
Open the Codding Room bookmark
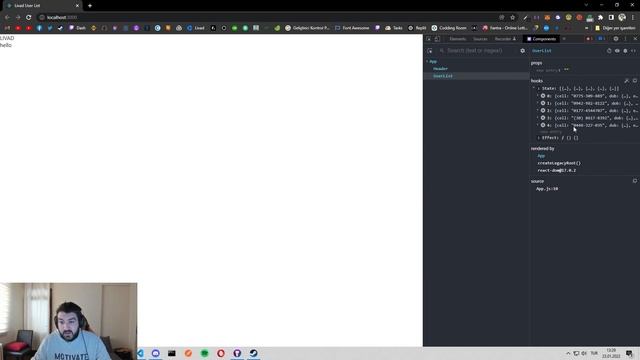449,28
